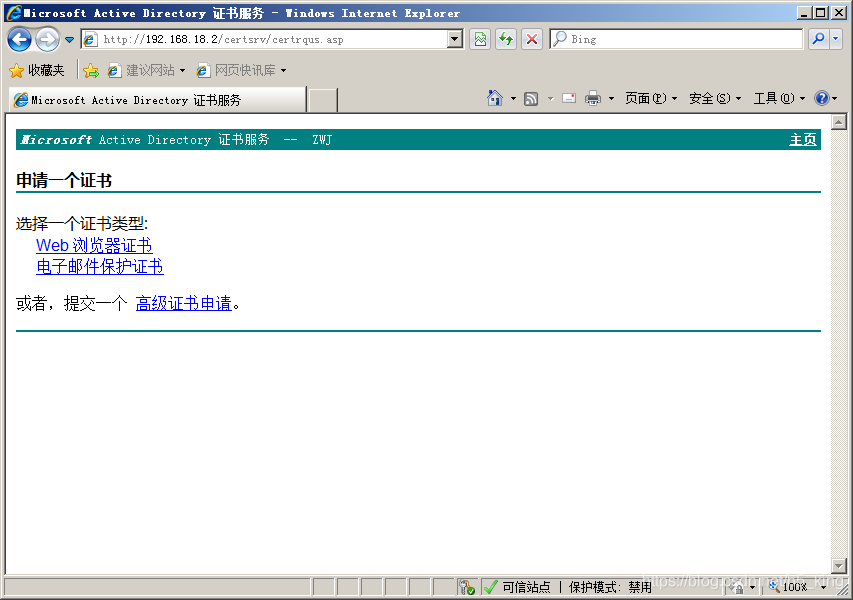The image size is (853, 600).
Task: Open the 高级证书申请 link
Action: click(x=183, y=304)
